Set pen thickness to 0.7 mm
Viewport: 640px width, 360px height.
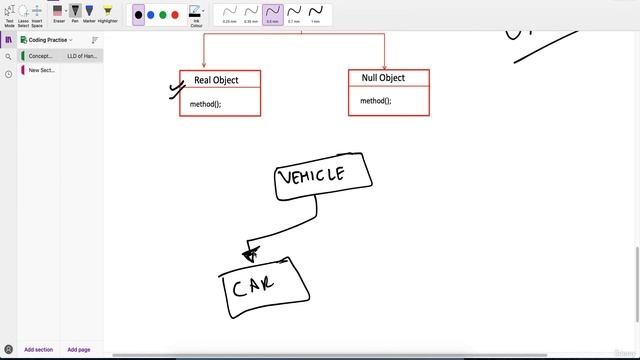294,15
